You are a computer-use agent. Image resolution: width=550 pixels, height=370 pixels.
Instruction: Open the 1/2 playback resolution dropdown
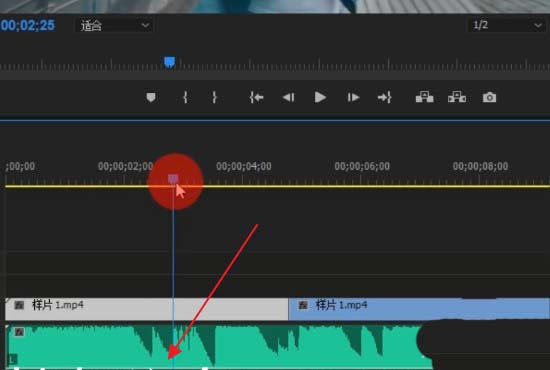pos(507,26)
